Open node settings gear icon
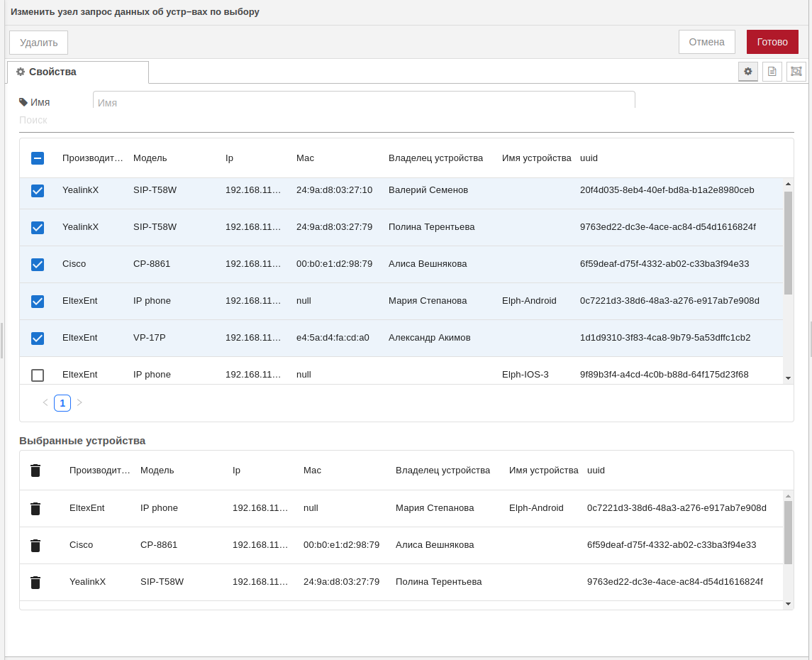Screen dimensions: 812x660 point(747,72)
